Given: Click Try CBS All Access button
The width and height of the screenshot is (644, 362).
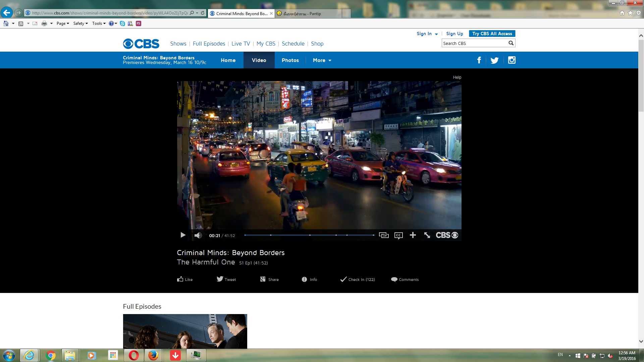Looking at the screenshot, I should tap(492, 34).
